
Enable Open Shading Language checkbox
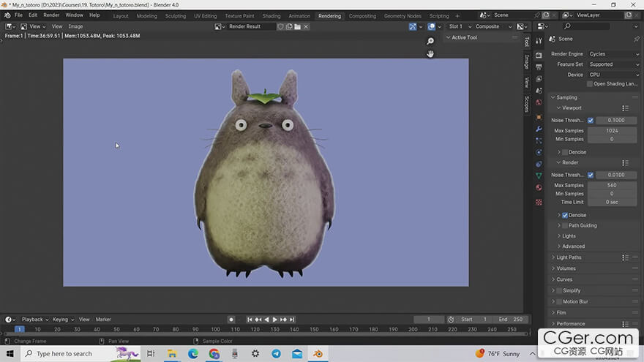[x=590, y=83]
